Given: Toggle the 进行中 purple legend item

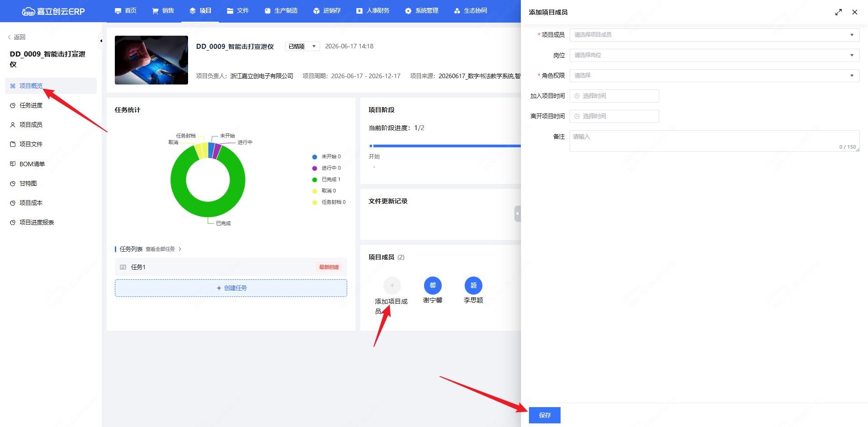Looking at the screenshot, I should pos(326,168).
